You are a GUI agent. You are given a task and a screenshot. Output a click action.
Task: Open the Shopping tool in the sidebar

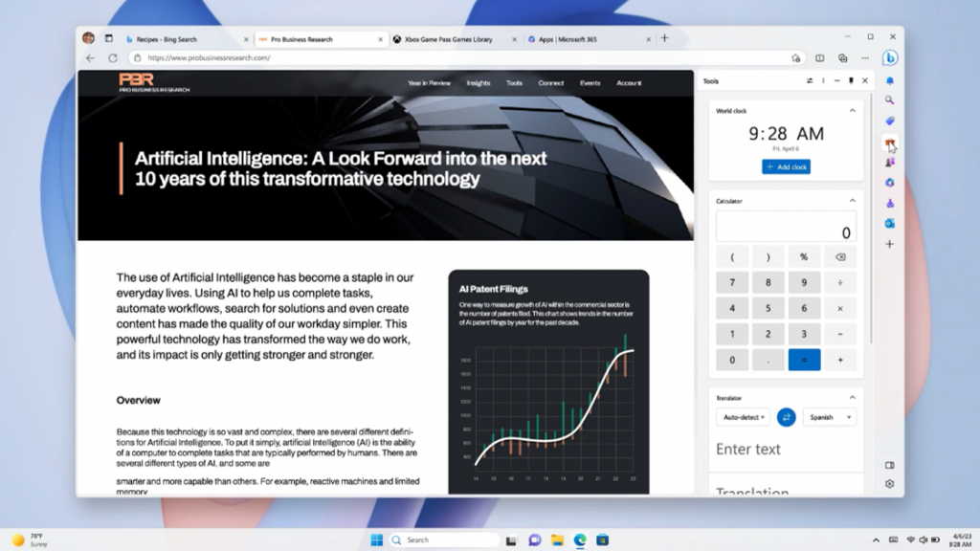click(891, 119)
